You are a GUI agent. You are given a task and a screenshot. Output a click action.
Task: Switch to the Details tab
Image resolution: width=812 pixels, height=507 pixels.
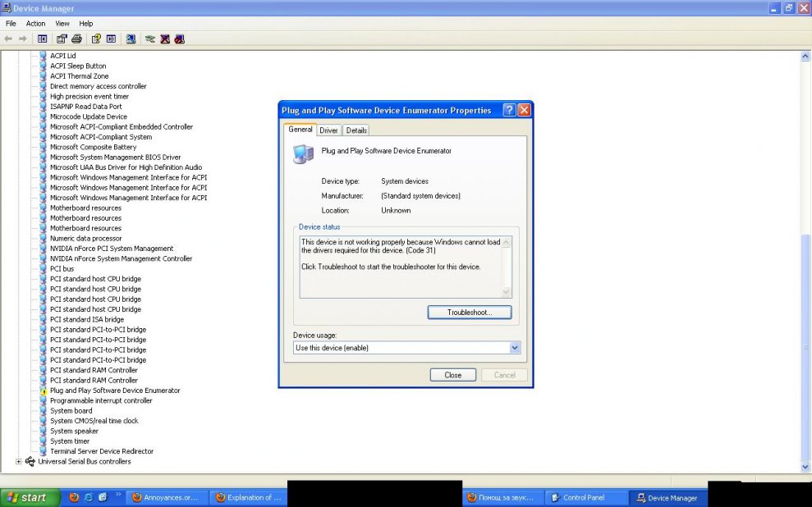coord(356,130)
